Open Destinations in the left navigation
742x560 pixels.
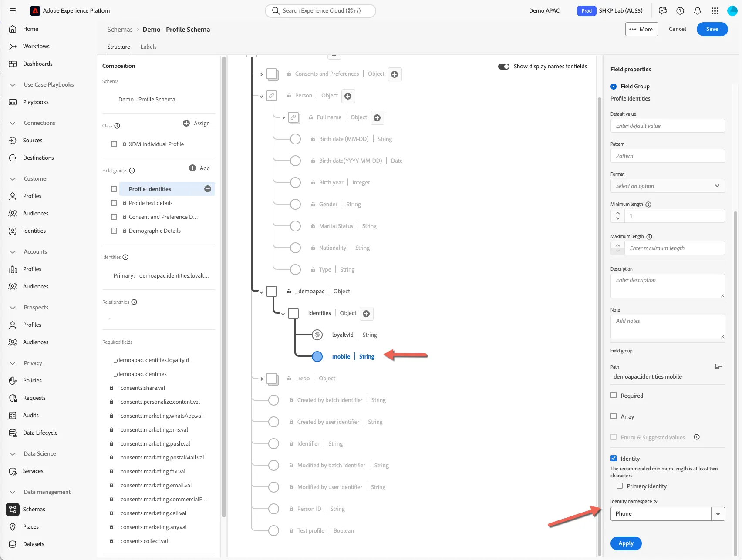(x=38, y=158)
